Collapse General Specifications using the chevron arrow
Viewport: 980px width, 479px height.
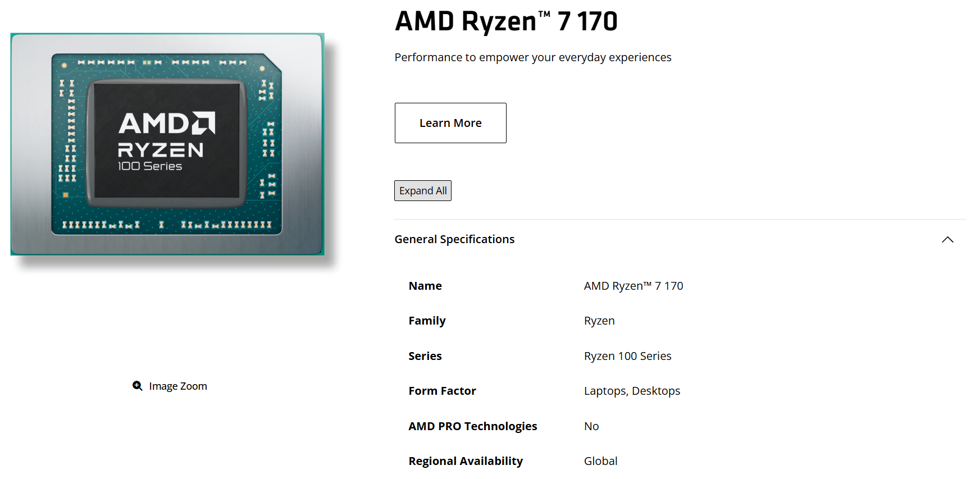pos(947,240)
